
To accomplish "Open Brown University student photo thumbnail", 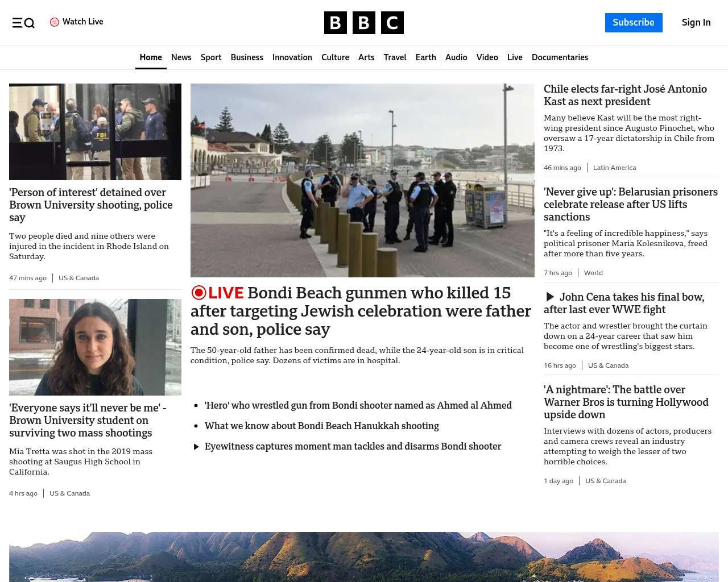I will pos(95,347).
